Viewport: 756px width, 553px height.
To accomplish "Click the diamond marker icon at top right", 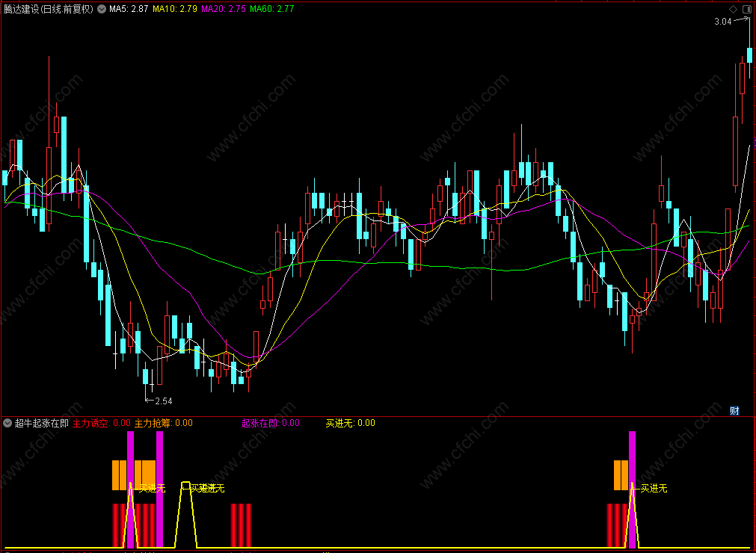I will 733,9.
